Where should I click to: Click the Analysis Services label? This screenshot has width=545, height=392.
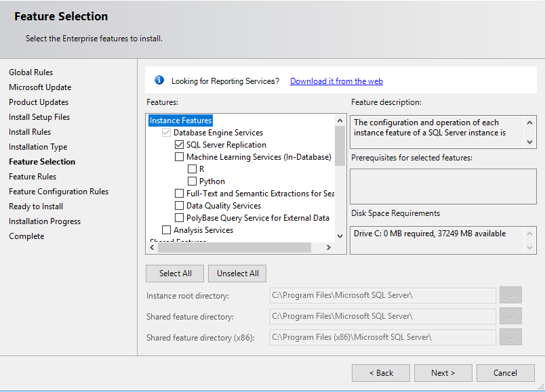click(203, 230)
